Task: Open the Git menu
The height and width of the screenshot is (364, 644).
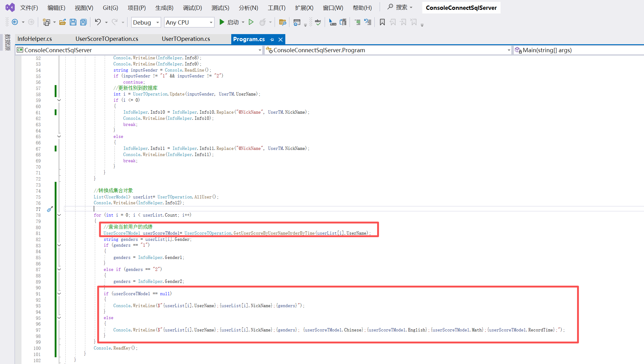Action: (x=110, y=8)
